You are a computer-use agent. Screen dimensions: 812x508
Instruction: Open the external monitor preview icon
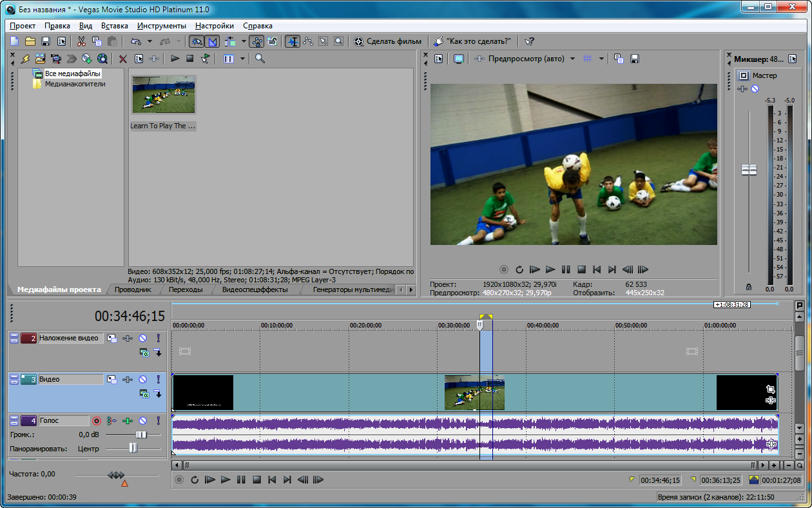458,59
